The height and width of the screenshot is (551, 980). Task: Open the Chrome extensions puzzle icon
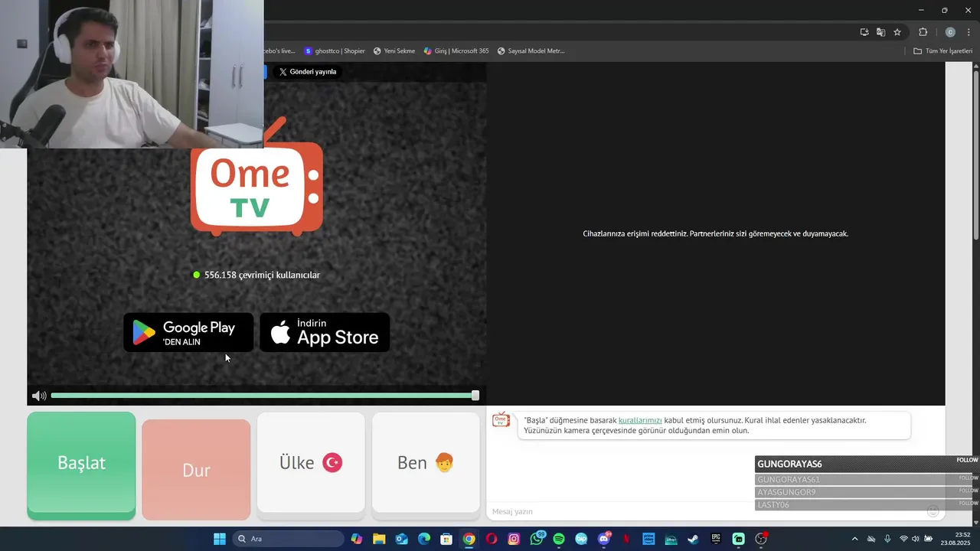click(x=923, y=32)
